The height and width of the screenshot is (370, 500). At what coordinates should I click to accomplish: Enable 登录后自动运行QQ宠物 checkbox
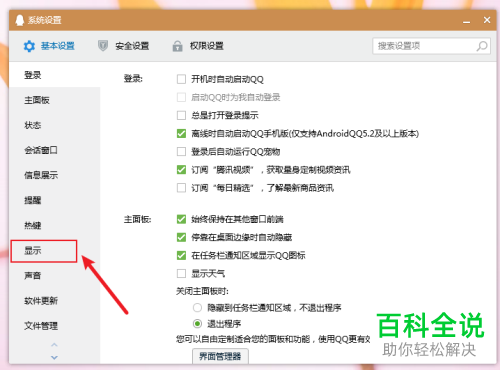[181, 152]
